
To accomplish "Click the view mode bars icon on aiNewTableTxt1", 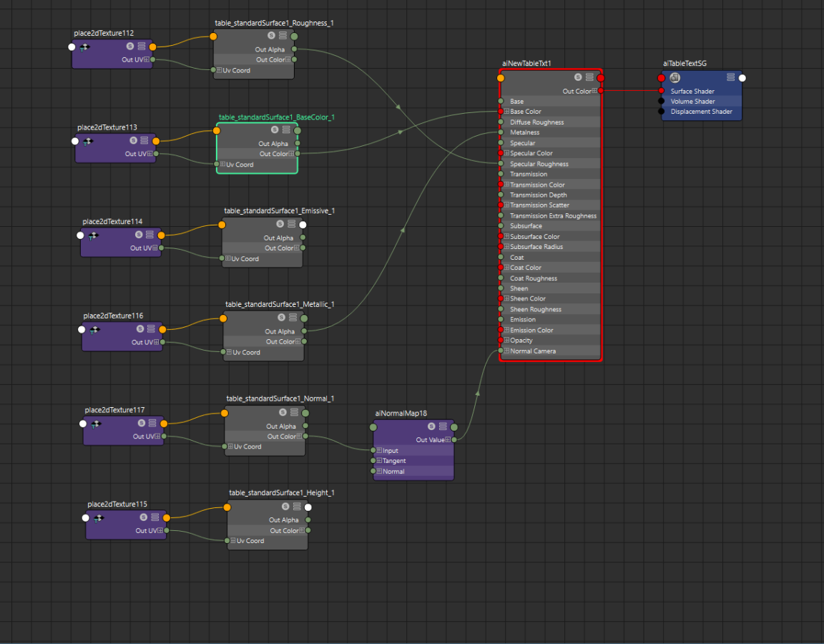I will (589, 77).
